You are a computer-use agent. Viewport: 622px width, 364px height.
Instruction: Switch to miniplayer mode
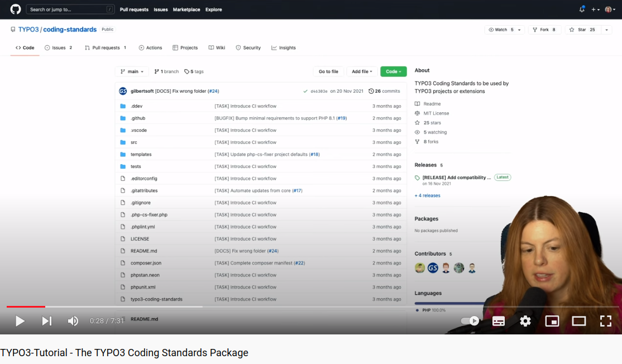tap(552, 321)
